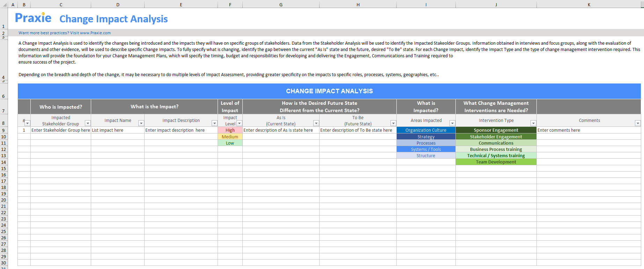Screen dimensions: 644x269
Task: Select the Low impact level cell
Action: (230, 143)
